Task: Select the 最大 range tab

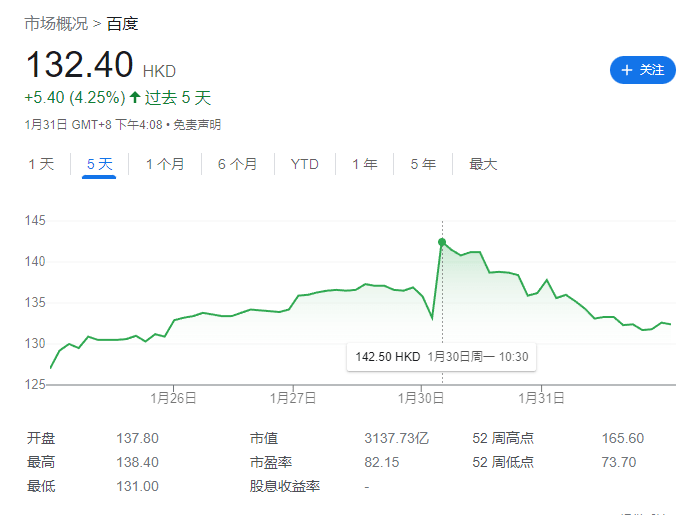Action: pos(483,164)
